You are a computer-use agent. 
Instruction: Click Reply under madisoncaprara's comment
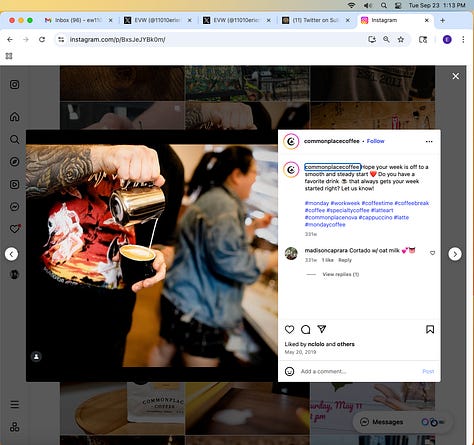[345, 260]
